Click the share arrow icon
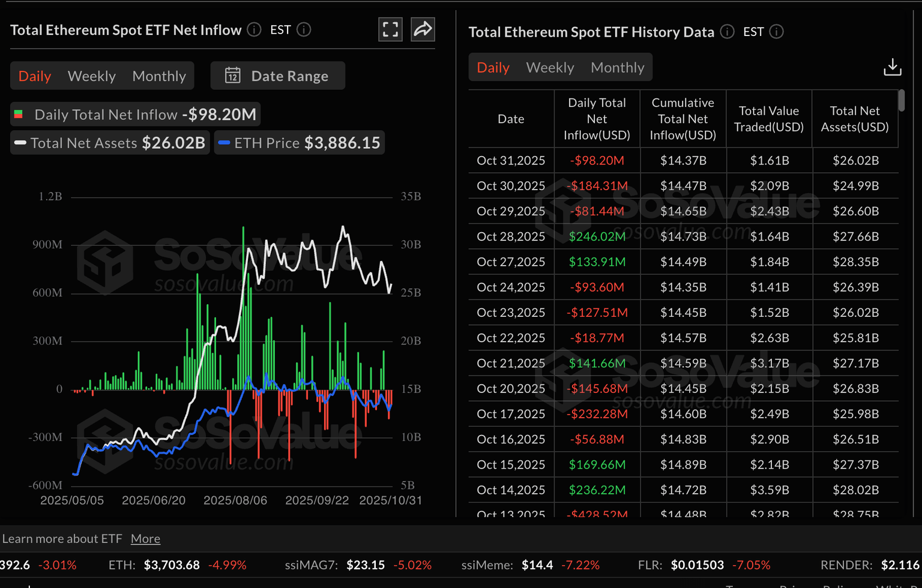922x588 pixels. click(423, 29)
